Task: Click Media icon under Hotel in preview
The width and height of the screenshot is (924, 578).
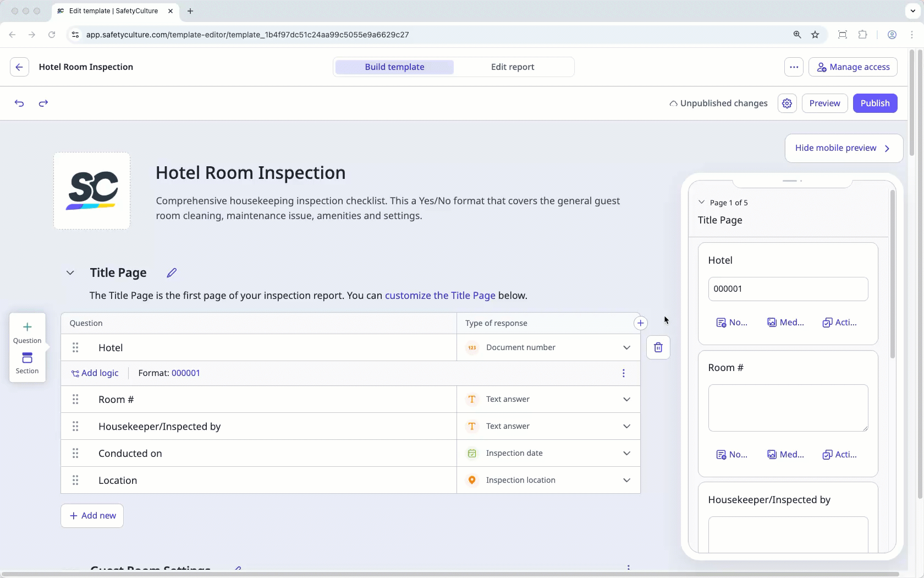Action: pyautogui.click(x=785, y=323)
